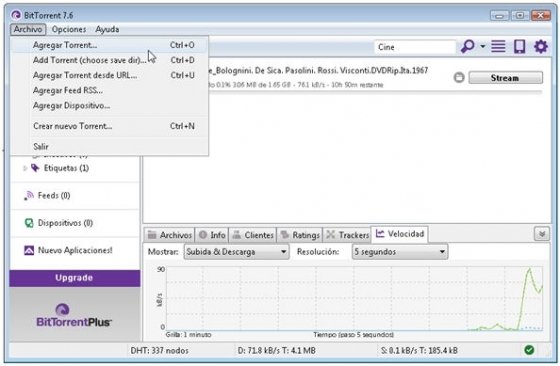Collapse the detail pane with chevron button
This screenshot has height=366, width=560.
[x=541, y=234]
